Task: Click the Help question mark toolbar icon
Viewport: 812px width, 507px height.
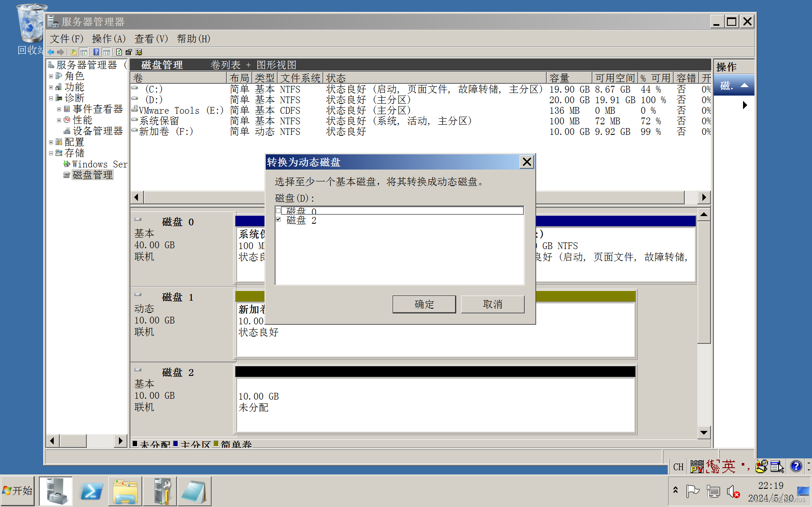Action: 96,52
